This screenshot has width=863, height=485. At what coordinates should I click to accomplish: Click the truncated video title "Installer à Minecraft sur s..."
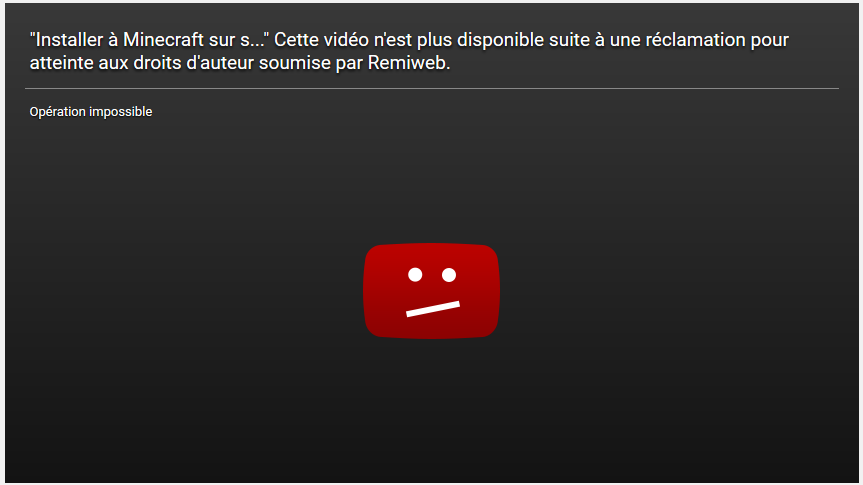(150, 40)
